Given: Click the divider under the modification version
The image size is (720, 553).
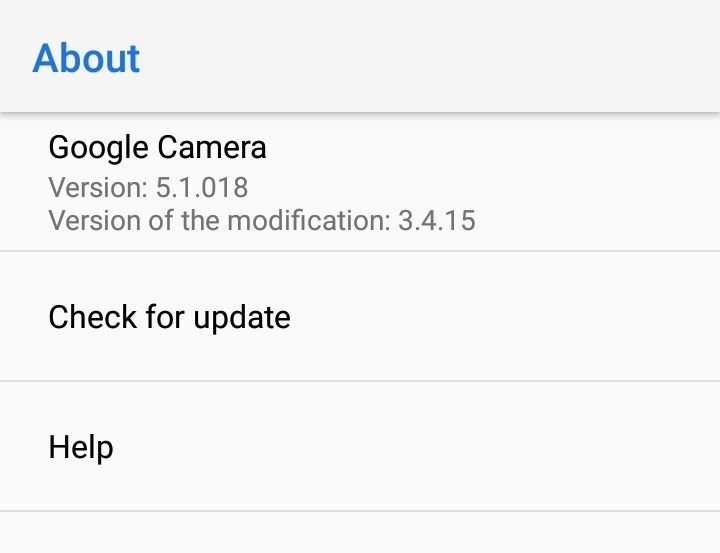Looking at the screenshot, I should pos(360,251).
